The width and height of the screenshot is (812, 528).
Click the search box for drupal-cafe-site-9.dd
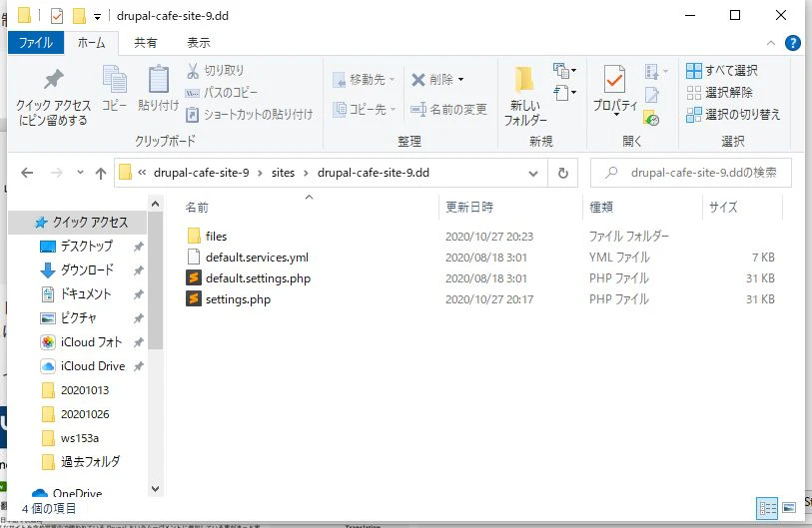(x=691, y=173)
